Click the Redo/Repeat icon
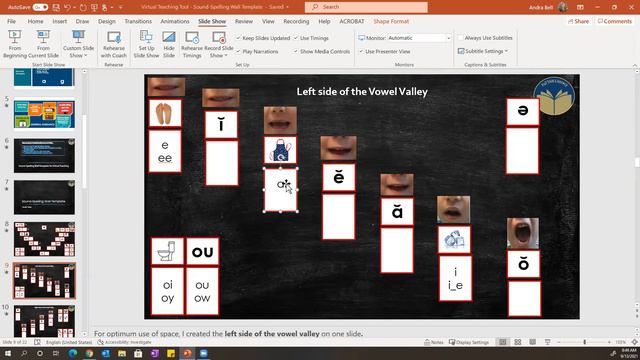Screen dimensions: 640x360 pyautogui.click(x=83, y=7)
